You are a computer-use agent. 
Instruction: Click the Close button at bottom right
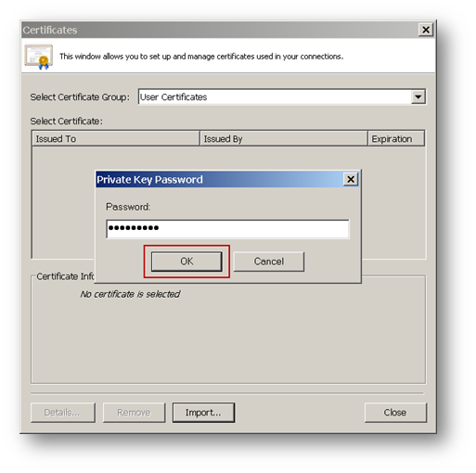pyautogui.click(x=395, y=413)
